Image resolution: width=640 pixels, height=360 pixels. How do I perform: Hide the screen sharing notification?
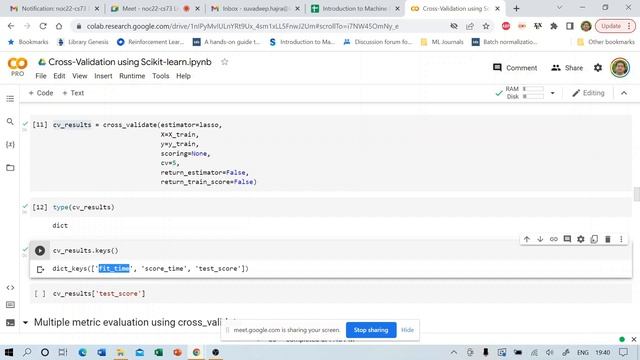coord(407,330)
